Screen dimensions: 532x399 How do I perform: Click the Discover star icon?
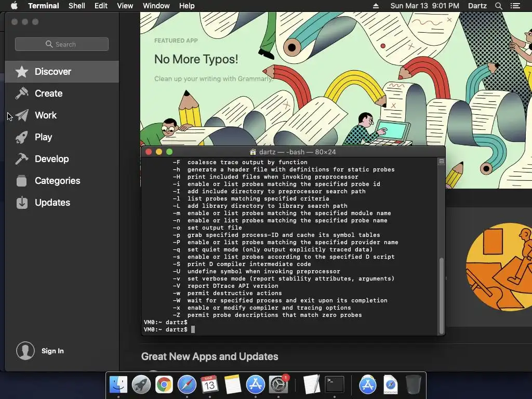22,72
